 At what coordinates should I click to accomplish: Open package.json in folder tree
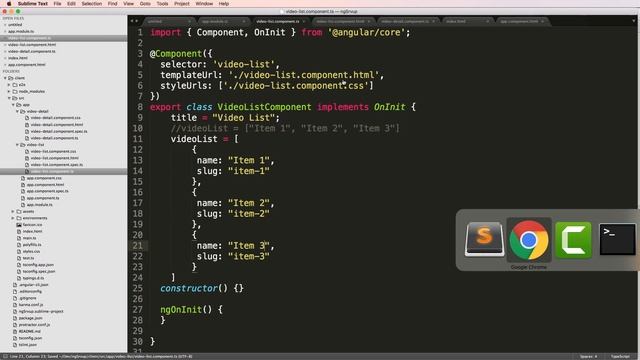[30, 318]
